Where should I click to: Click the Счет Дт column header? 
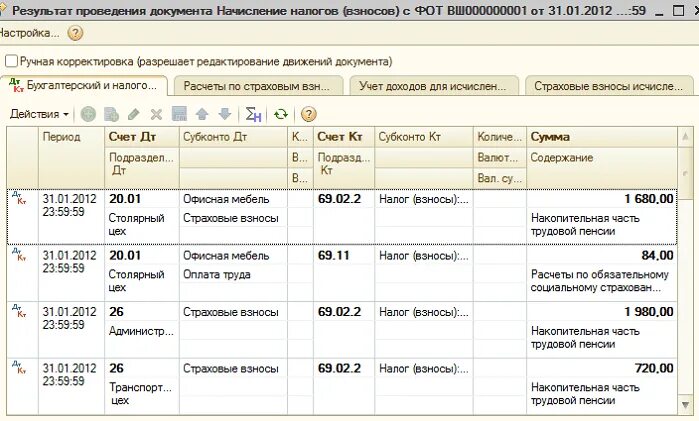(x=142, y=137)
